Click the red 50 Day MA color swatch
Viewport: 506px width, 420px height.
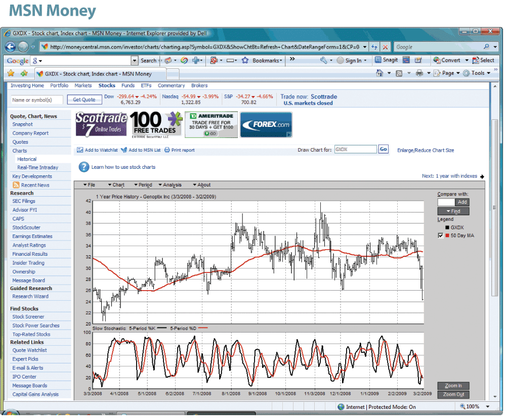pos(447,236)
